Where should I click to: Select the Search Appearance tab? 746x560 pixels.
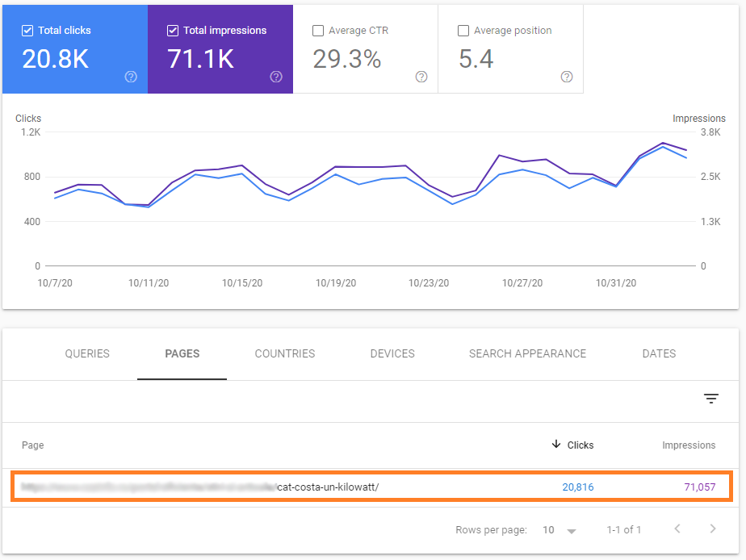(x=527, y=353)
